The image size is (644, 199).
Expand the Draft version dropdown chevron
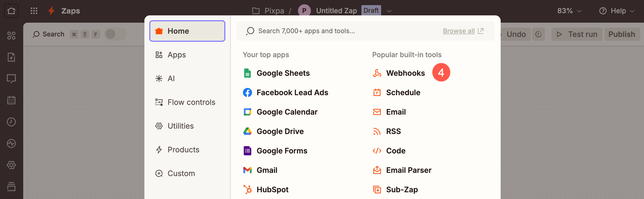(389, 11)
